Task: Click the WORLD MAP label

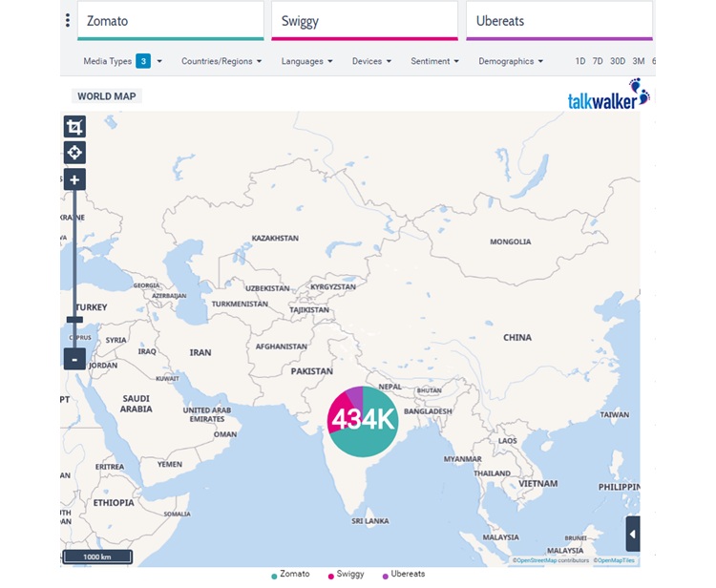Action: (x=107, y=96)
